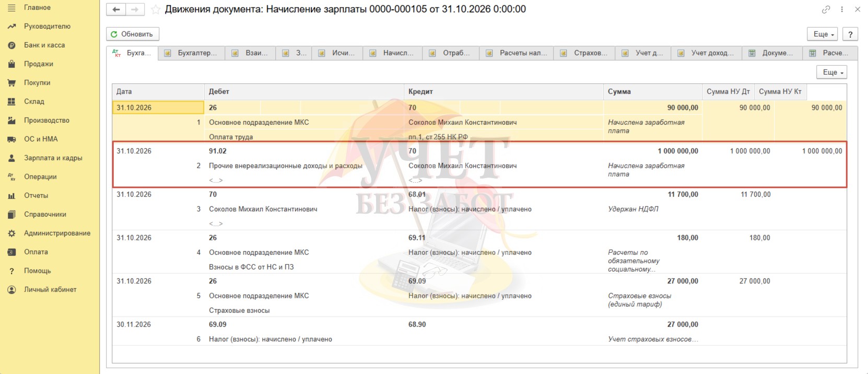Select the 91.02 debit account cell
This screenshot has height=374, width=868.
point(218,151)
